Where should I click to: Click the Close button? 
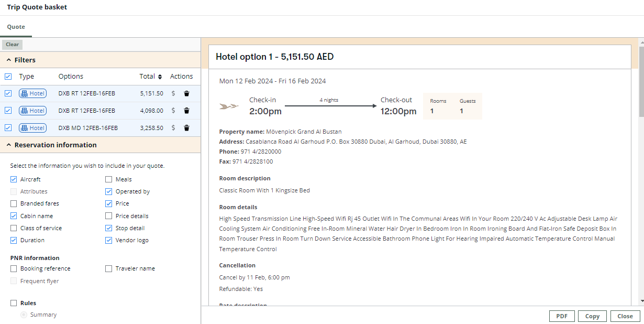625,316
